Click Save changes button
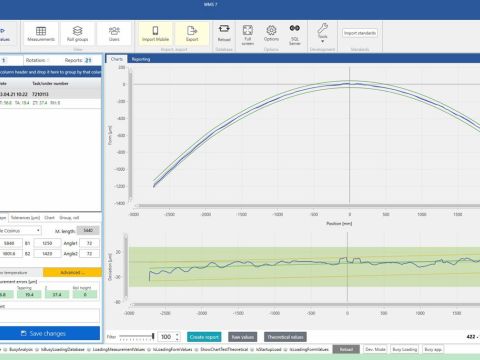The height and width of the screenshot is (360, 480). pos(50,333)
